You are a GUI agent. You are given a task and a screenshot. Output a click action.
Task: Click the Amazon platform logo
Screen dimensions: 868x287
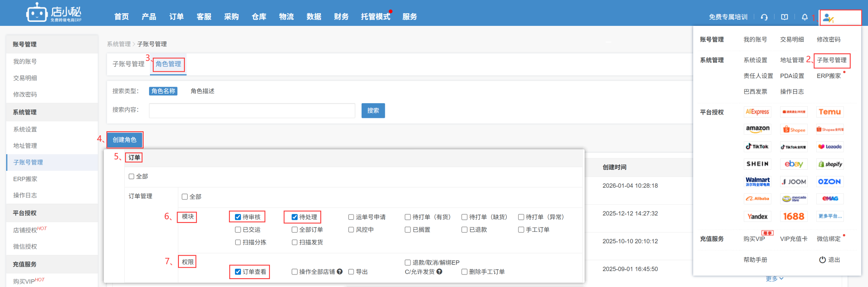click(x=757, y=129)
